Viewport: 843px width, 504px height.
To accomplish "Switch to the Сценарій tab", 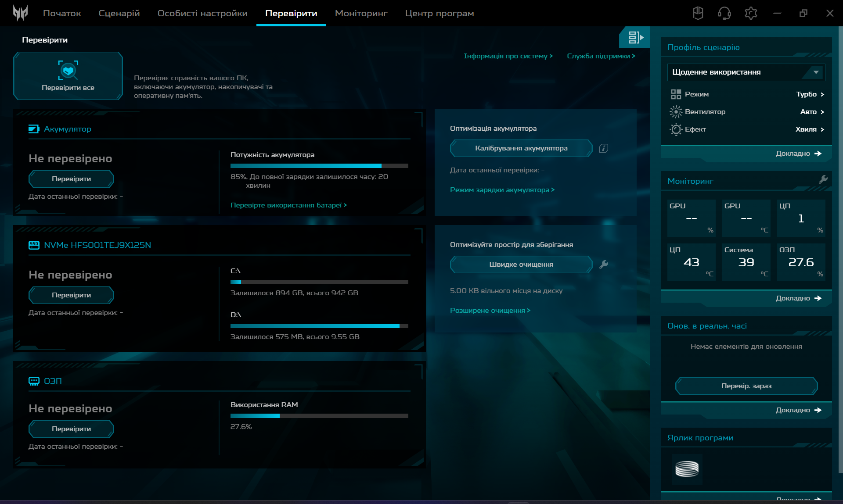I will (x=119, y=13).
